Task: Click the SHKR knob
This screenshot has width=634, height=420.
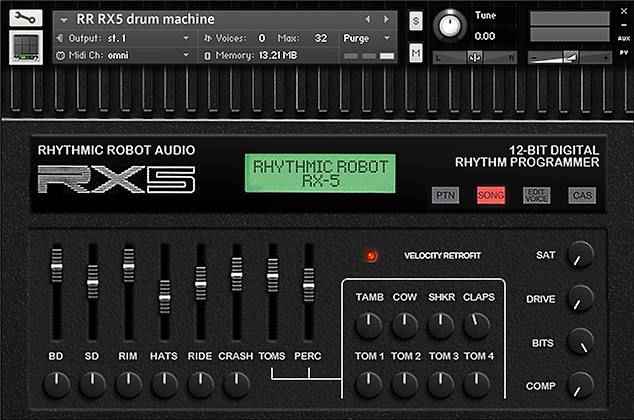Action: [441, 326]
